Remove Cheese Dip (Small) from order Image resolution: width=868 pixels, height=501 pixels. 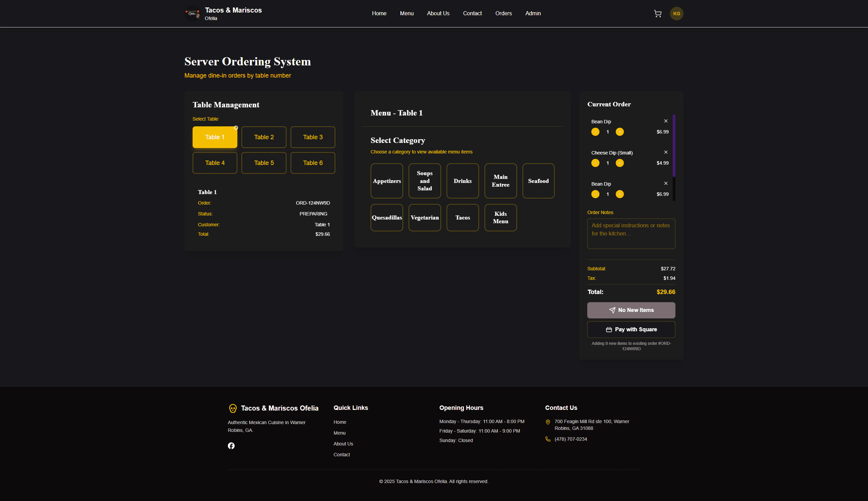[666, 152]
